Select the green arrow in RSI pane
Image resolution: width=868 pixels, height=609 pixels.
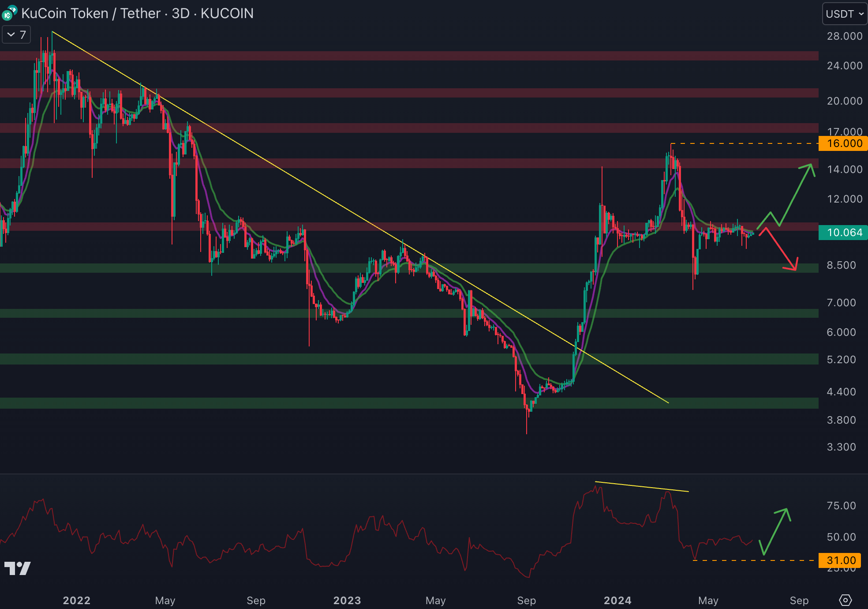click(x=775, y=532)
